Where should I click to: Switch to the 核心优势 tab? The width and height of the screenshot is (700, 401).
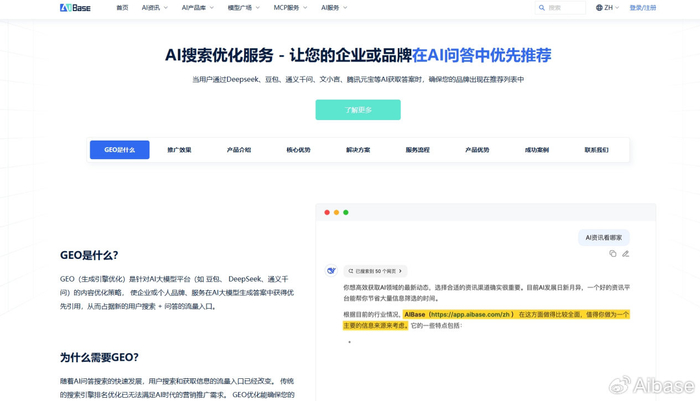(298, 150)
